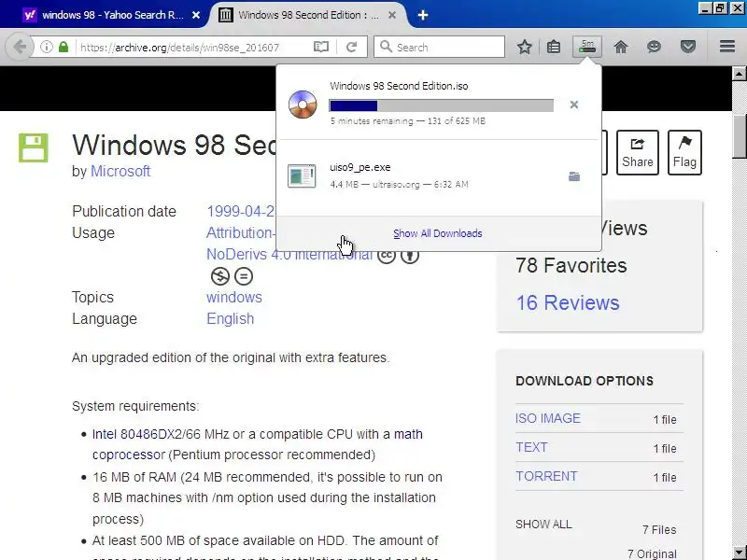Click the uiso9_pe.exe file icon
The height and width of the screenshot is (560, 747).
coord(302,176)
